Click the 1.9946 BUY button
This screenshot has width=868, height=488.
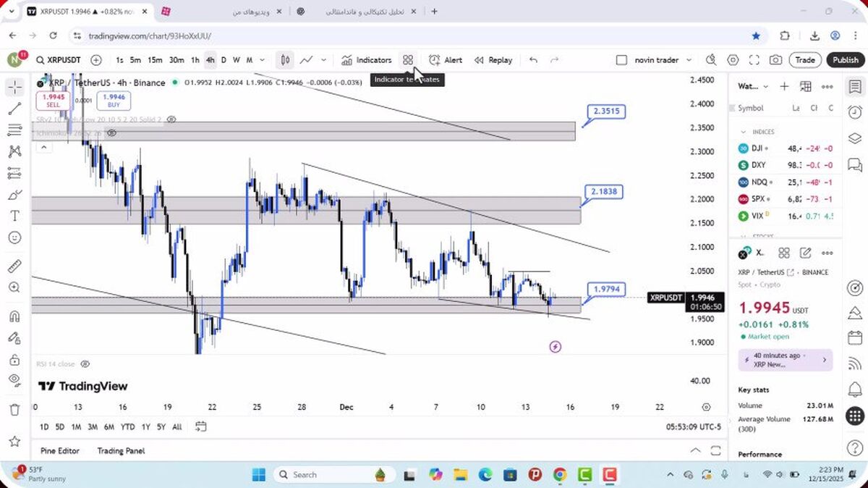114,101
